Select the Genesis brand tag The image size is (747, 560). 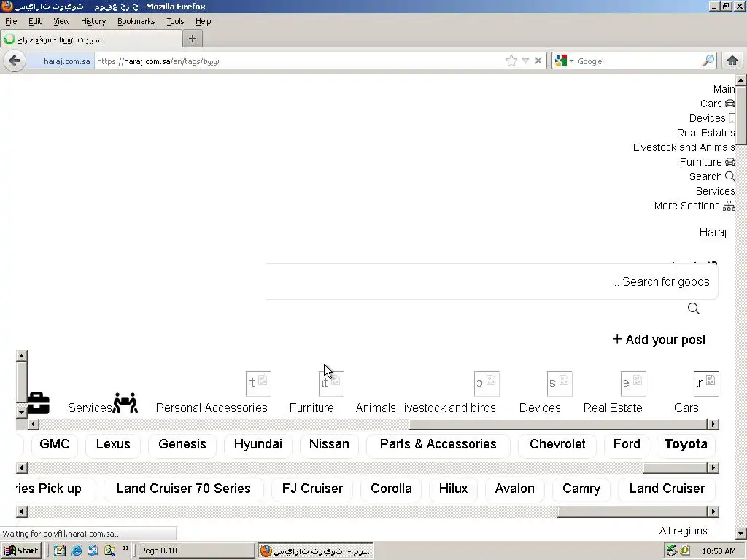click(x=182, y=444)
